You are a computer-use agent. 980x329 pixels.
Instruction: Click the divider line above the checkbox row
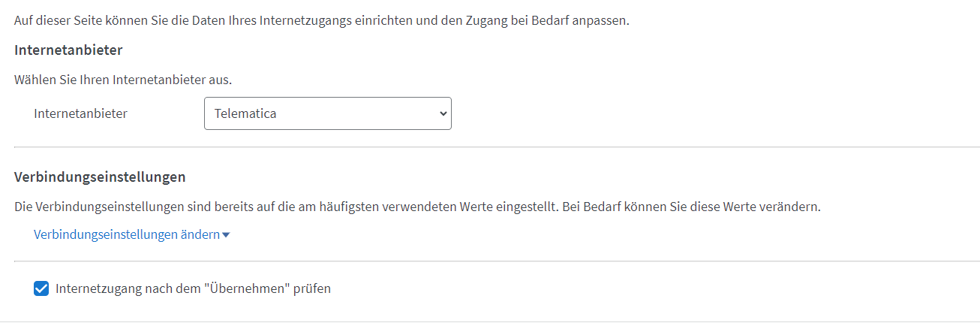[497, 261]
